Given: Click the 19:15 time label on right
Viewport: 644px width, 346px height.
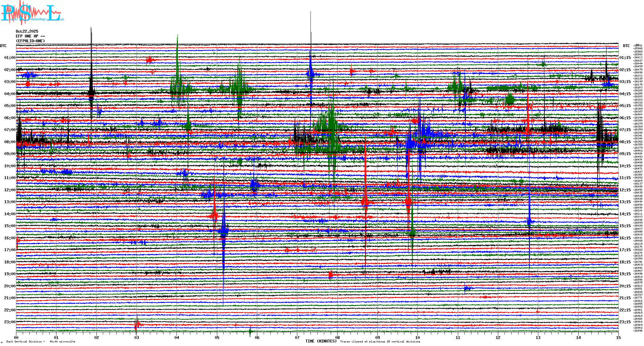Looking at the screenshot, I should click(625, 274).
